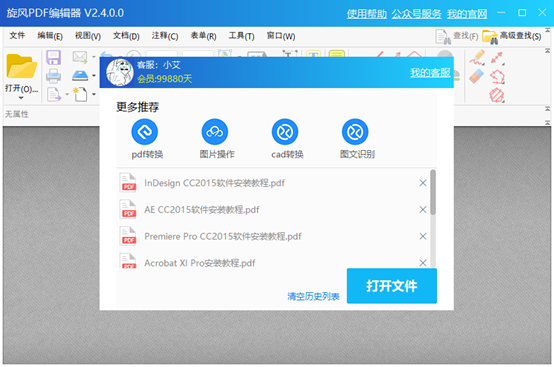Screen dimensions: 554x367
Task: Open the 文件 menu
Action: pyautogui.click(x=17, y=36)
